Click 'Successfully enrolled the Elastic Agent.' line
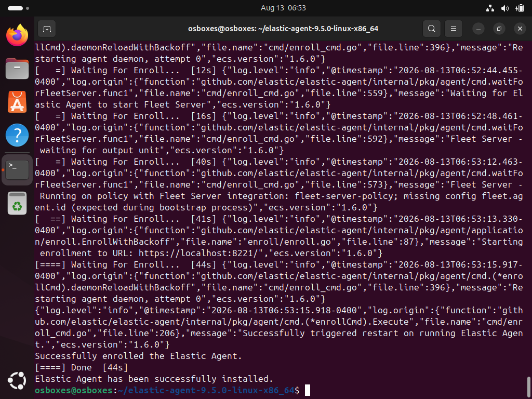The width and height of the screenshot is (532, 399). pos(138,356)
